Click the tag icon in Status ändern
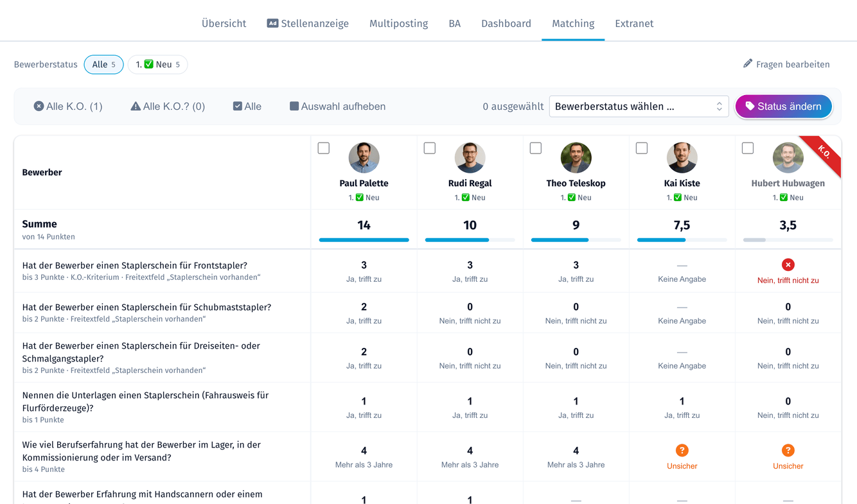 (x=750, y=107)
